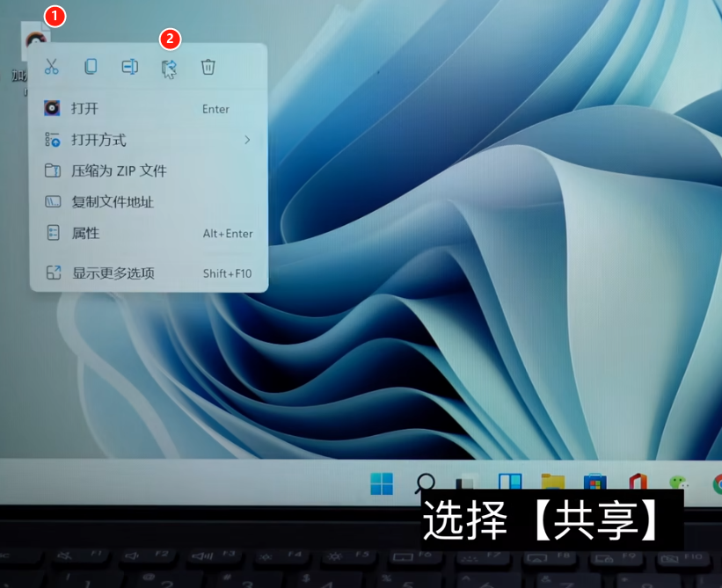This screenshot has height=588, width=722.
Task: Click 显示更多选项 menu item
Action: [149, 273]
